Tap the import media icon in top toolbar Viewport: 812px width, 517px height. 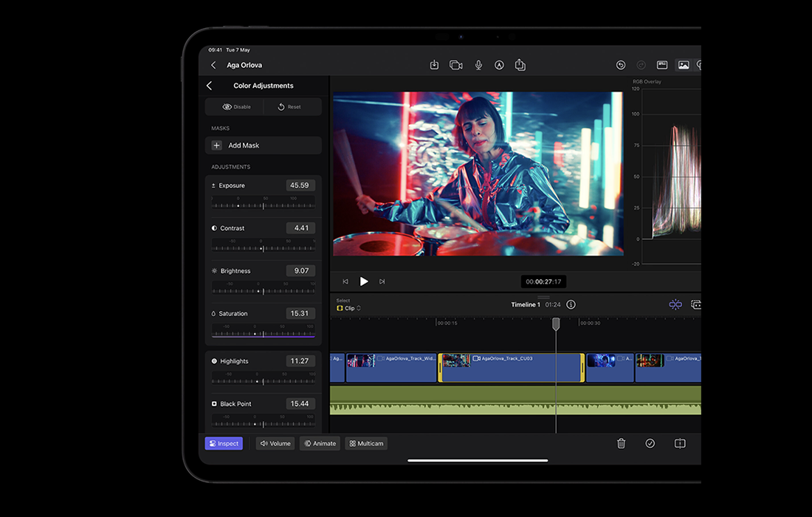click(434, 65)
